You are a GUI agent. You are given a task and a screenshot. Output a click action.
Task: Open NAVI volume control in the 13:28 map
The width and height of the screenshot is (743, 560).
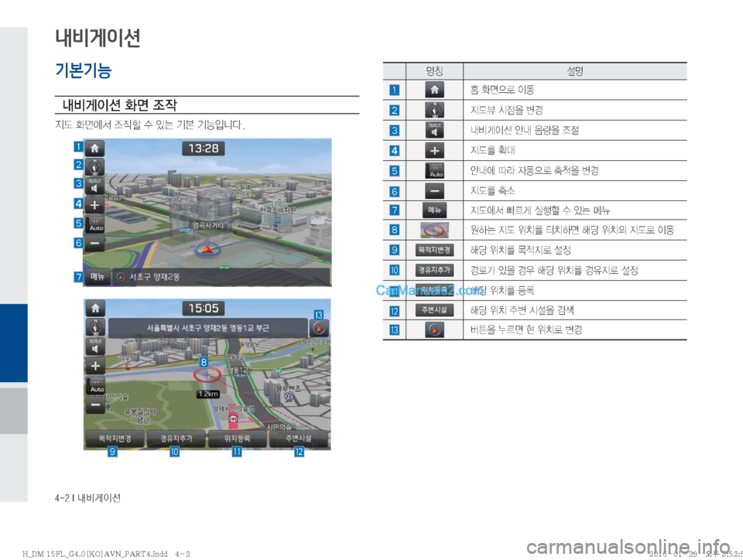[94, 186]
